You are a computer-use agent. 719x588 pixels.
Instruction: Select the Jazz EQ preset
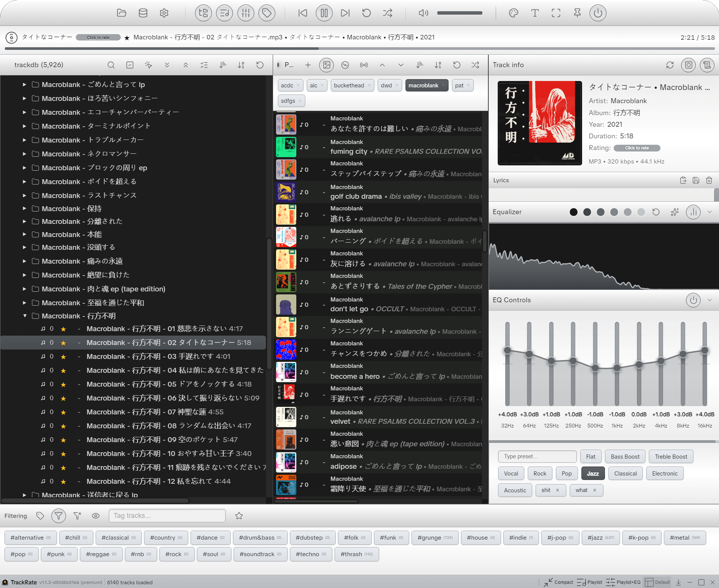[x=593, y=473]
